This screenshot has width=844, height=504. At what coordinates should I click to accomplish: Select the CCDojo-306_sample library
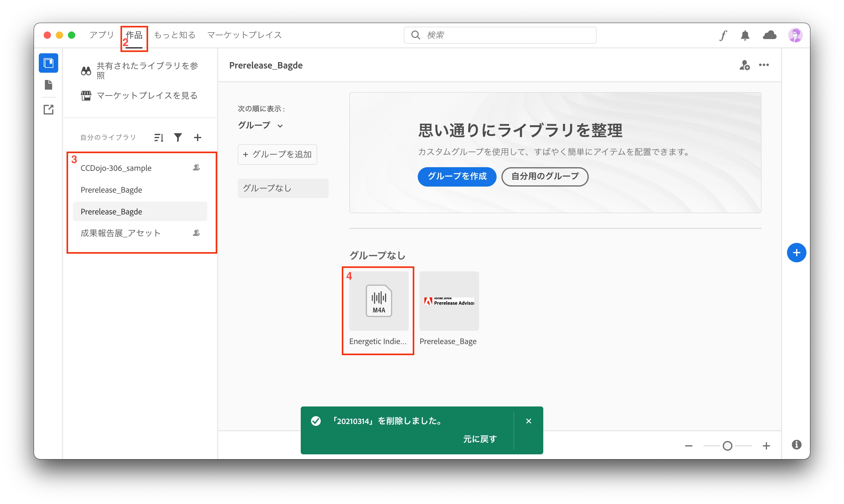(116, 168)
